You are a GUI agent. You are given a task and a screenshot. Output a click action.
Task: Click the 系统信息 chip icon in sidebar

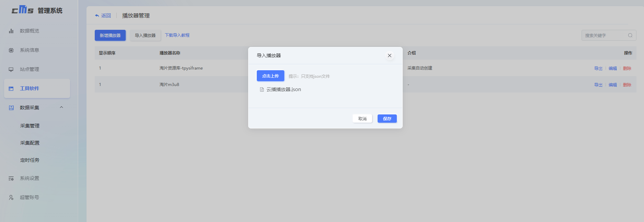click(x=11, y=50)
